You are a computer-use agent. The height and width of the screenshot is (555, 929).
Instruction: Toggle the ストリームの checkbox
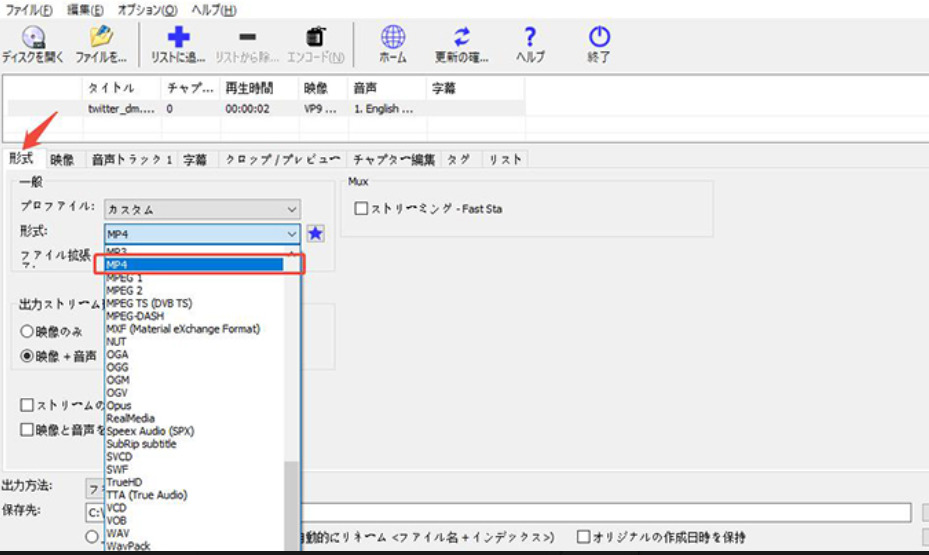[x=27, y=405]
